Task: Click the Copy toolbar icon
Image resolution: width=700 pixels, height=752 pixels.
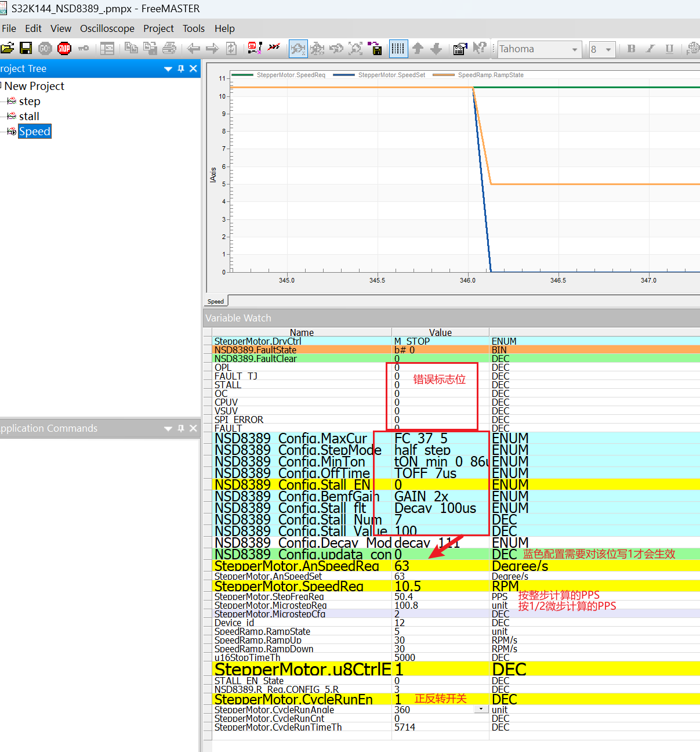Action: (x=132, y=49)
